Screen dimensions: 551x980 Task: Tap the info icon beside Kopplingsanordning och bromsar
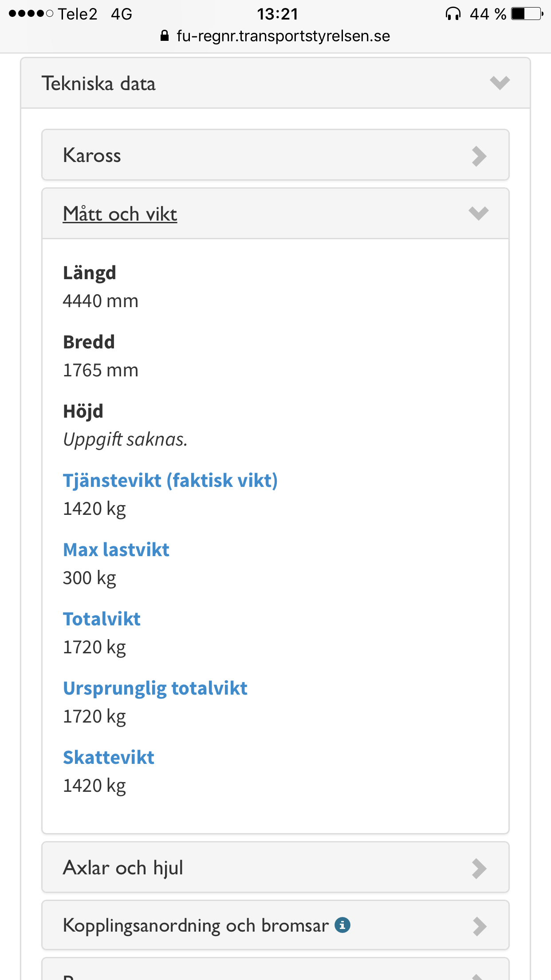342,925
